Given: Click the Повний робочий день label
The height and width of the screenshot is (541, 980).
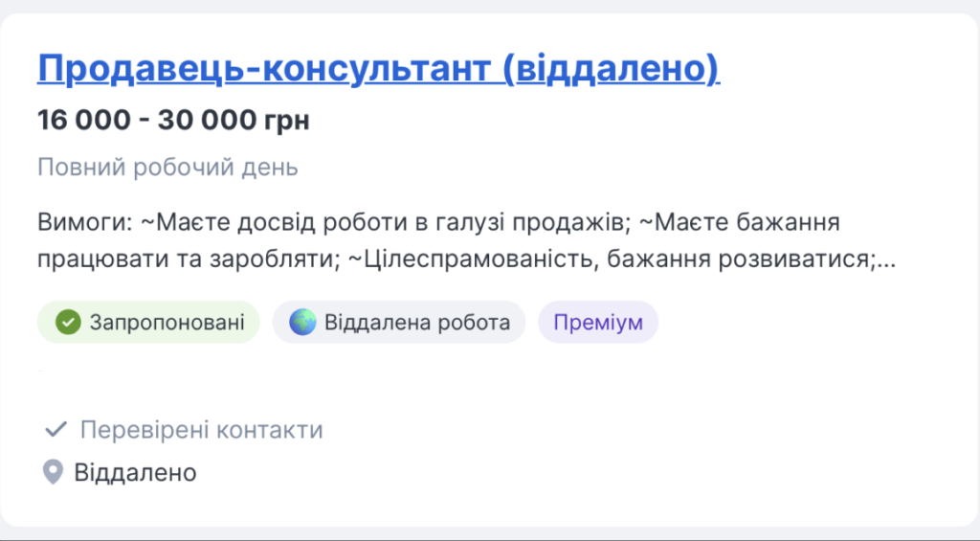Looking at the screenshot, I should click(167, 168).
